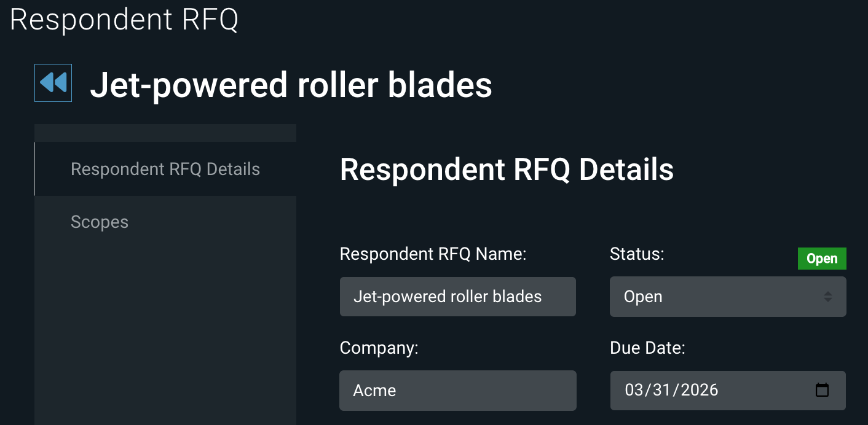Select the Respondent RFQ Details sidebar tab
This screenshot has height=425, width=868.
[165, 170]
